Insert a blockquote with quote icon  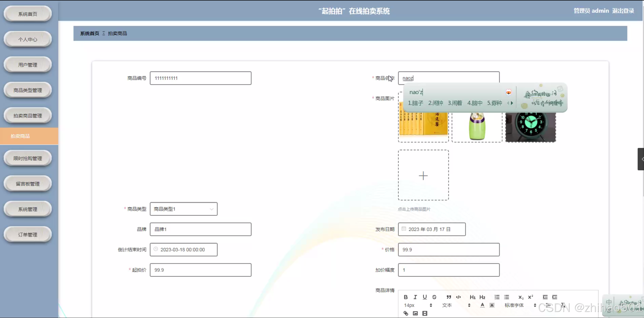[449, 297]
